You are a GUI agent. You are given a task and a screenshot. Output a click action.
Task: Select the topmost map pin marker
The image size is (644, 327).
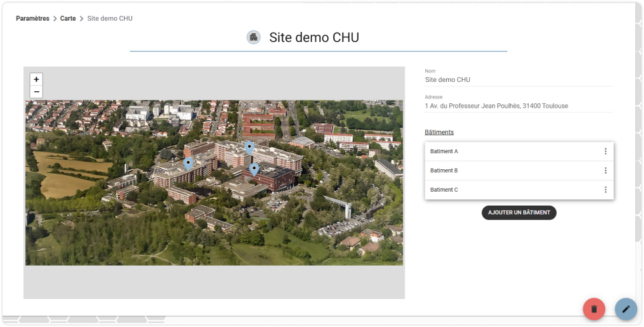coord(249,148)
